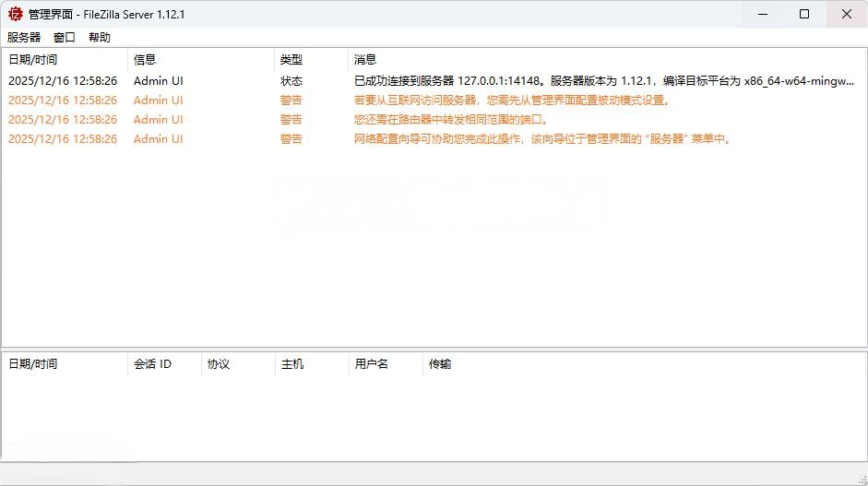The height and width of the screenshot is (486, 868).
Task: Select warning about 路由器中转发相同范围的端口
Action: [x=451, y=120]
